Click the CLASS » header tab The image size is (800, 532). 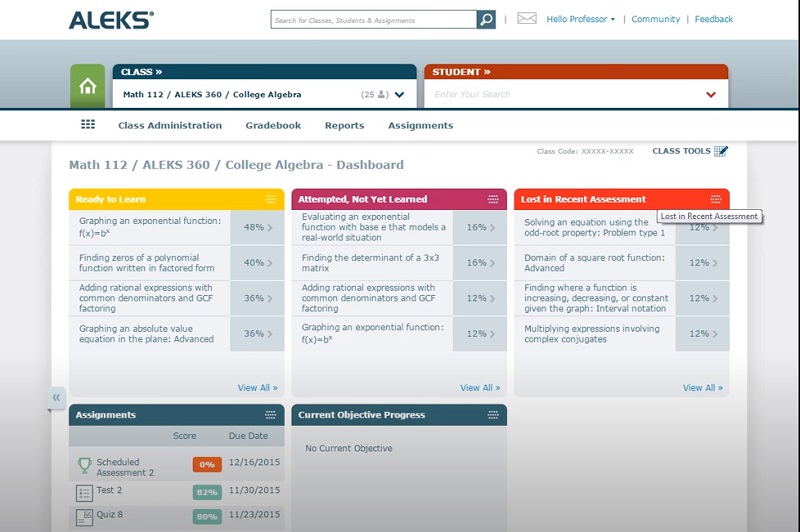(x=264, y=72)
